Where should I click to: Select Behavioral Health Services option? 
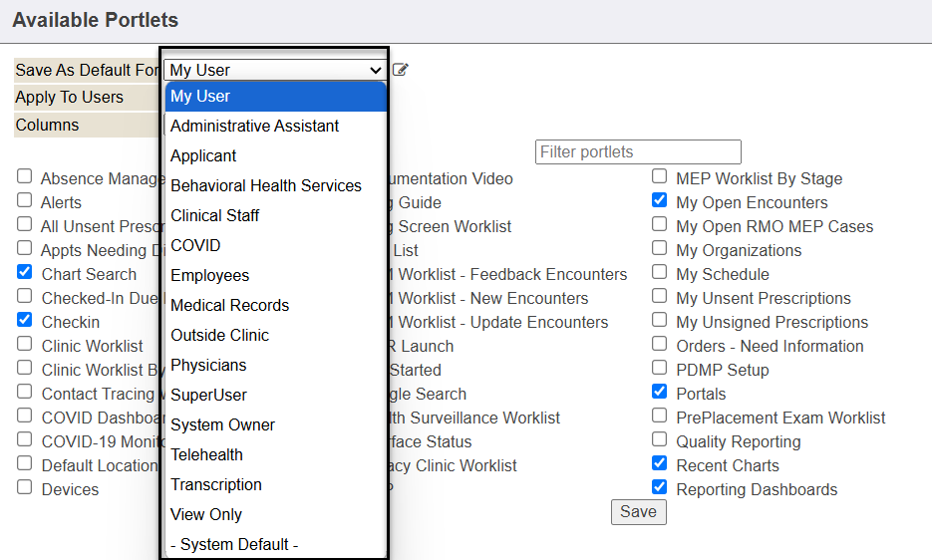click(x=266, y=185)
